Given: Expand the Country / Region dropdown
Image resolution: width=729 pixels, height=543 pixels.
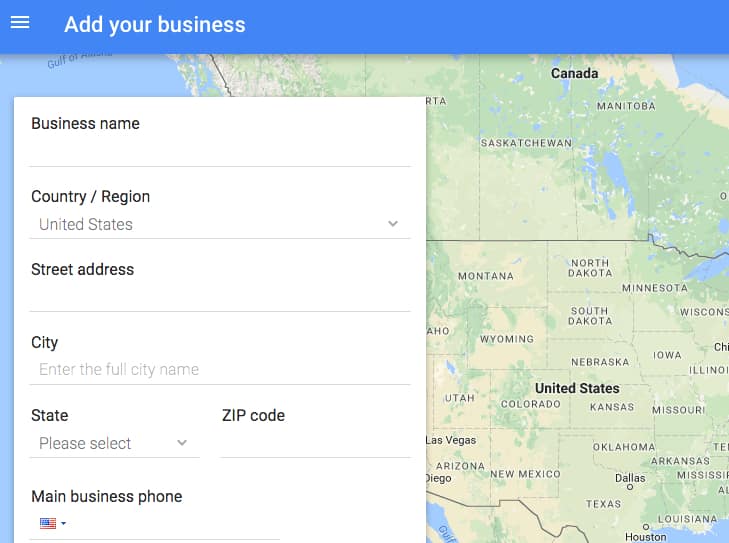Looking at the screenshot, I should pos(393,224).
